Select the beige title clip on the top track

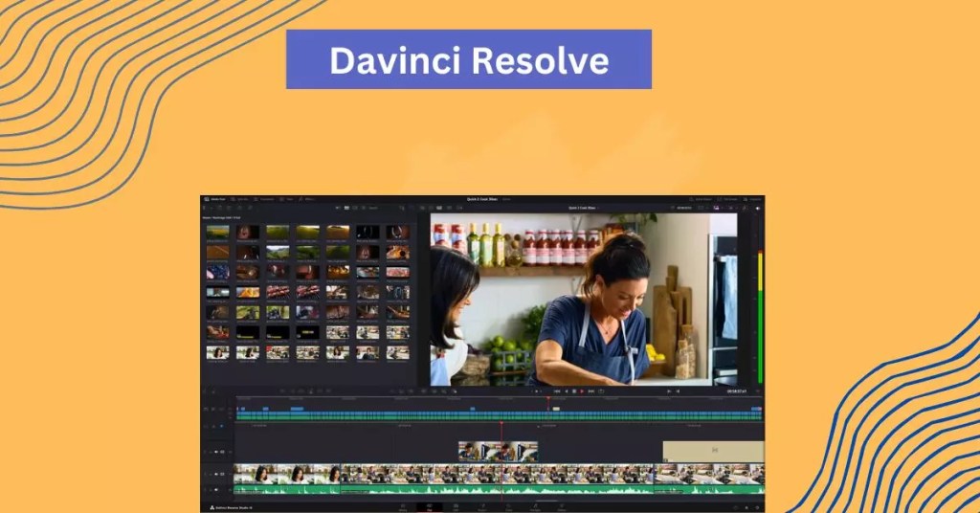pos(713,451)
